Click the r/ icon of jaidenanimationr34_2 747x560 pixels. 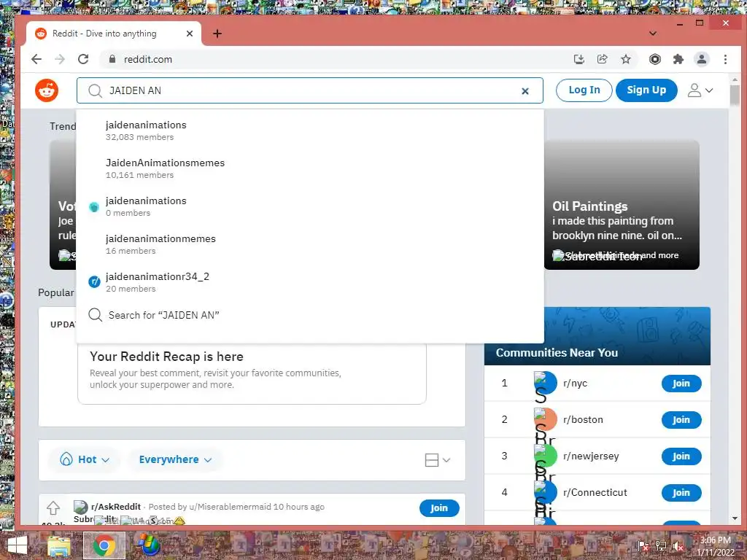(x=94, y=282)
